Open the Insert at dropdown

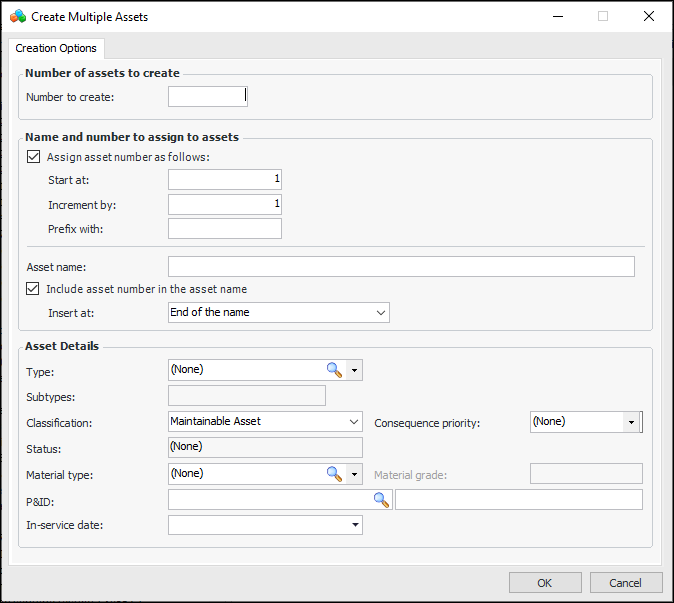[x=278, y=313]
